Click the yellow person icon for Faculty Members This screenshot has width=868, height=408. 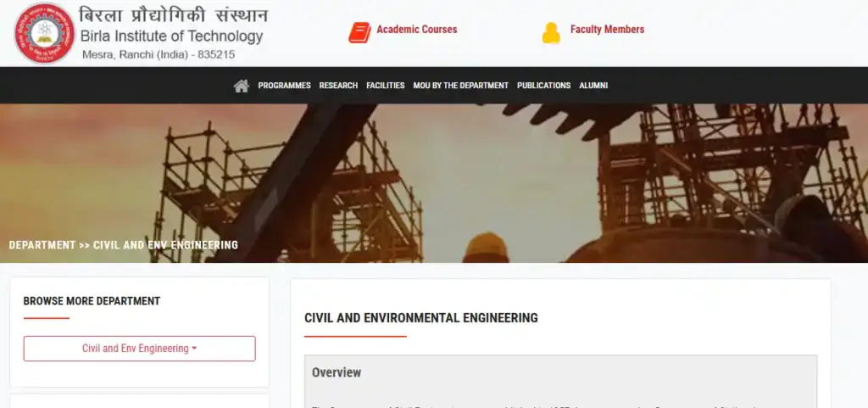(x=551, y=33)
